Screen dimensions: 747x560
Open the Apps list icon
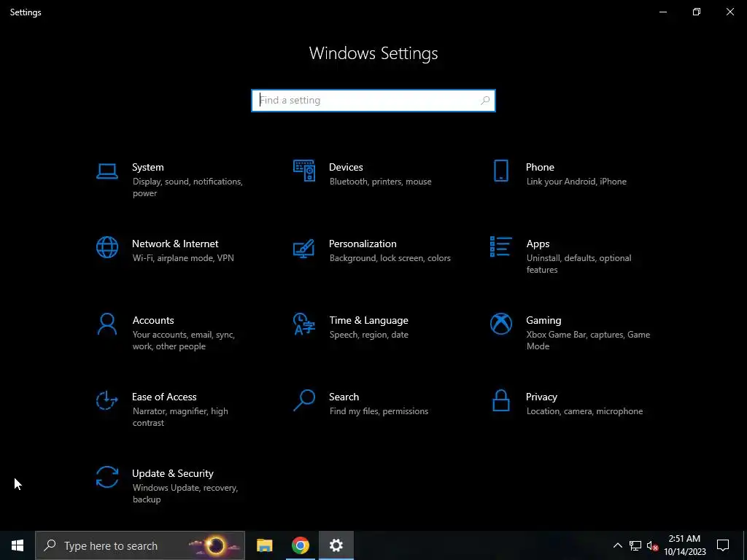click(500, 246)
